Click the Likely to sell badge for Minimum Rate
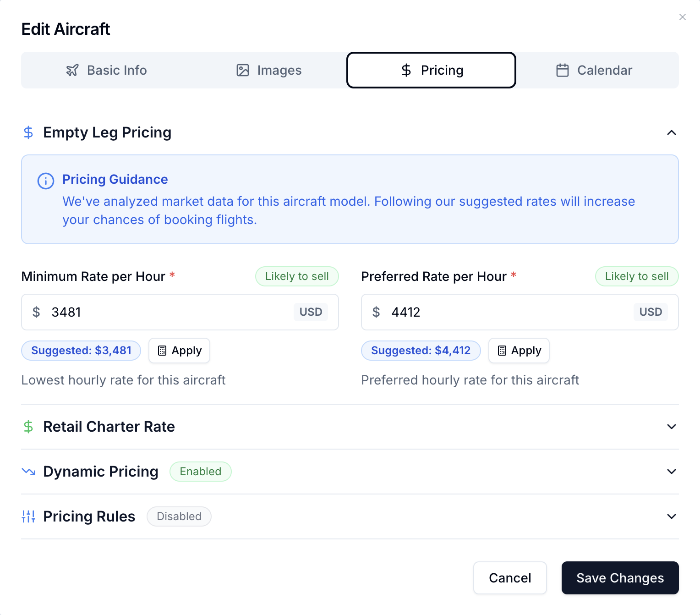 tap(296, 276)
